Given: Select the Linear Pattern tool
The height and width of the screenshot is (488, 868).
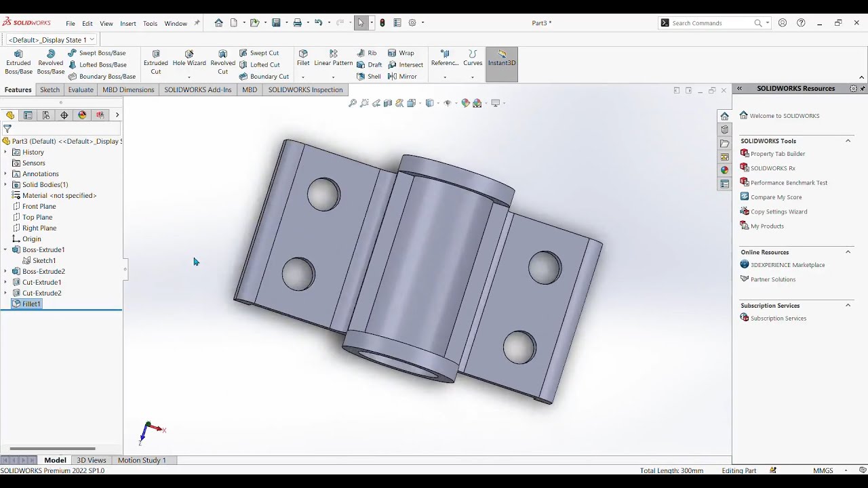Looking at the screenshot, I should 333,58.
